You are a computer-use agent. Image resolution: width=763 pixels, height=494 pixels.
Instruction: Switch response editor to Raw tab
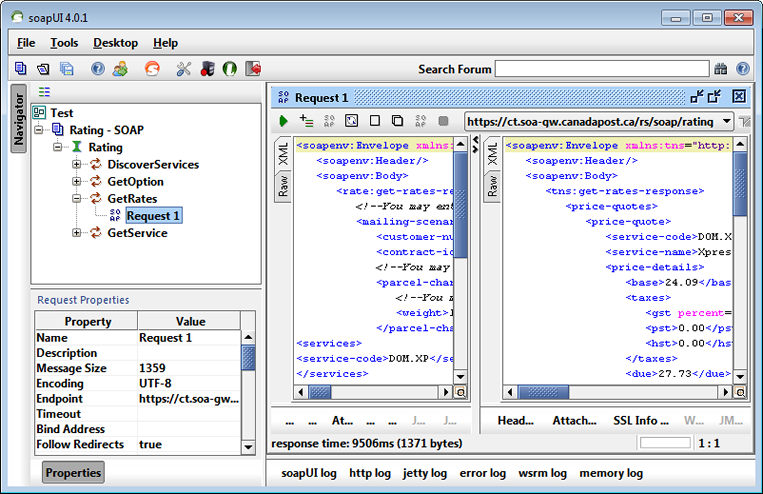[x=492, y=186]
